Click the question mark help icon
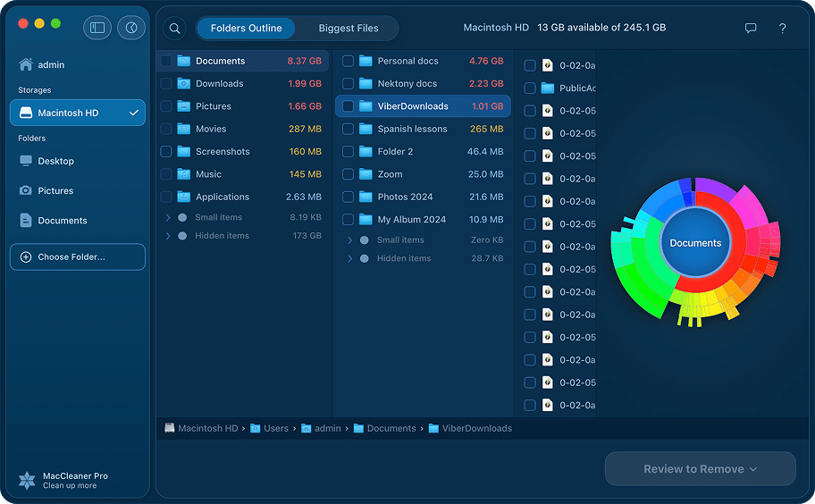815x504 pixels. 782,29
